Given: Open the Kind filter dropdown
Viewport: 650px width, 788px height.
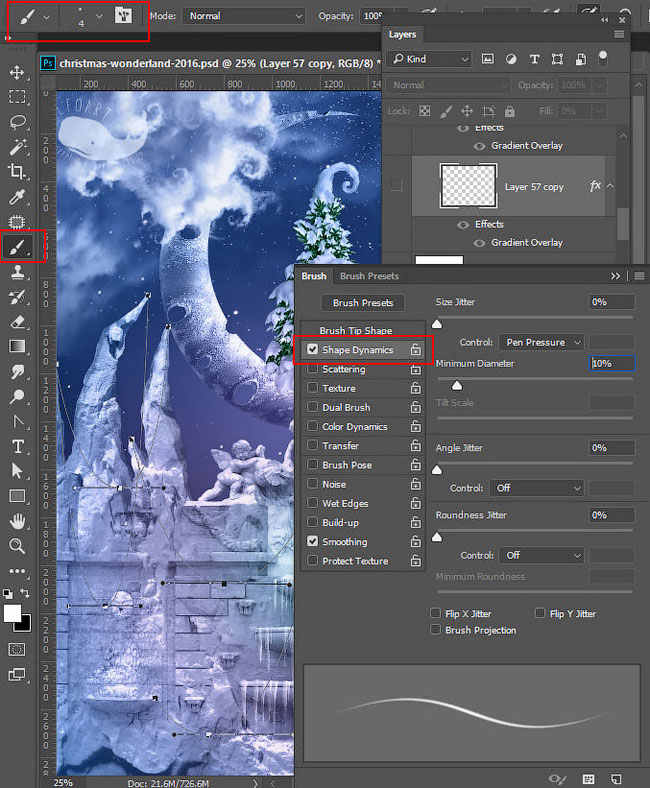Looking at the screenshot, I should click(430, 59).
